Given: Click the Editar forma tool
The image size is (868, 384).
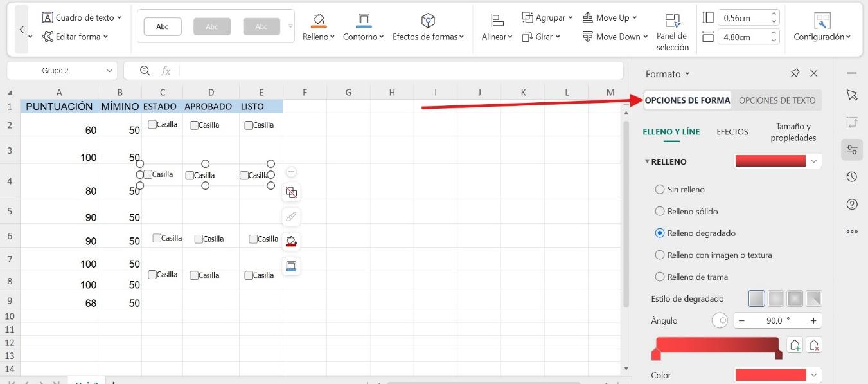Looking at the screenshot, I should [x=75, y=37].
